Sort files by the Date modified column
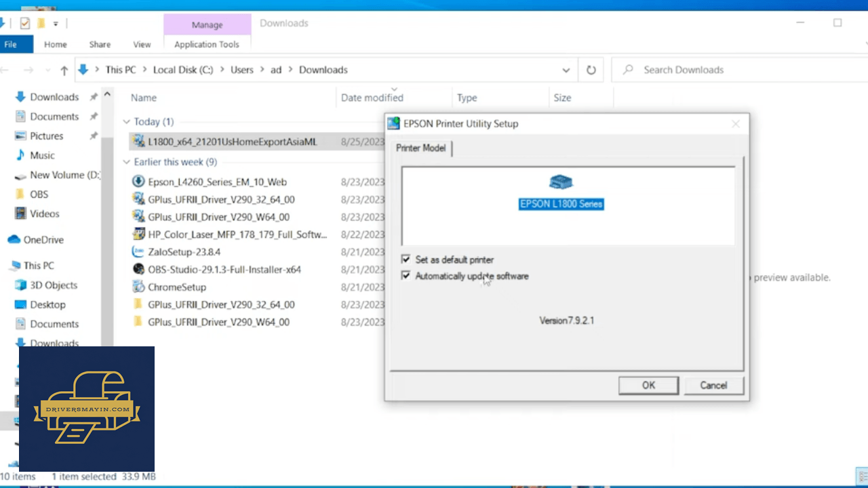Screen dimensions: 868x488 point(372,98)
